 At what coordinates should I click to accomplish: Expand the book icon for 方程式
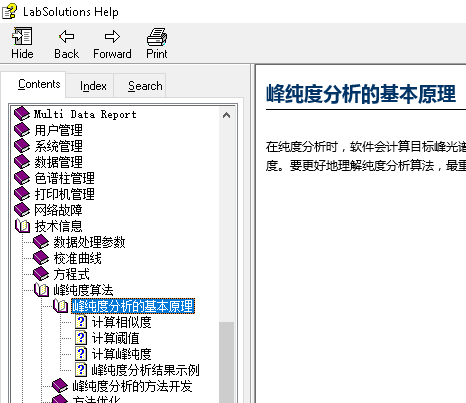(41, 274)
